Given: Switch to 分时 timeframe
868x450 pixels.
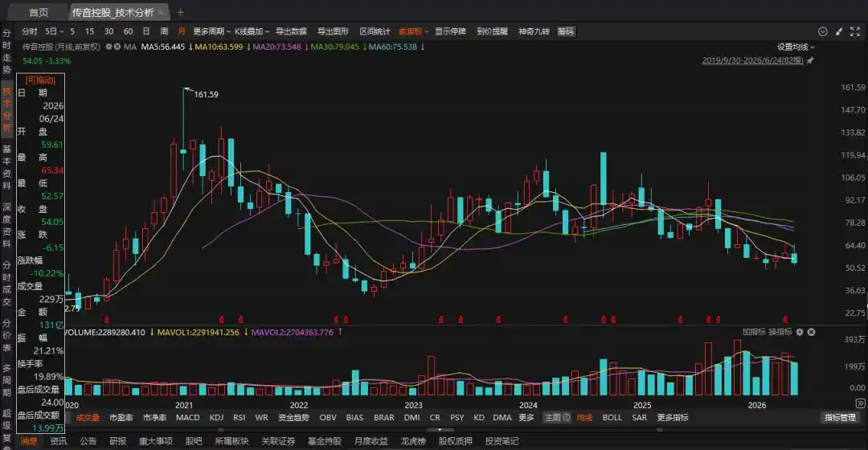Looking at the screenshot, I should (x=30, y=31).
